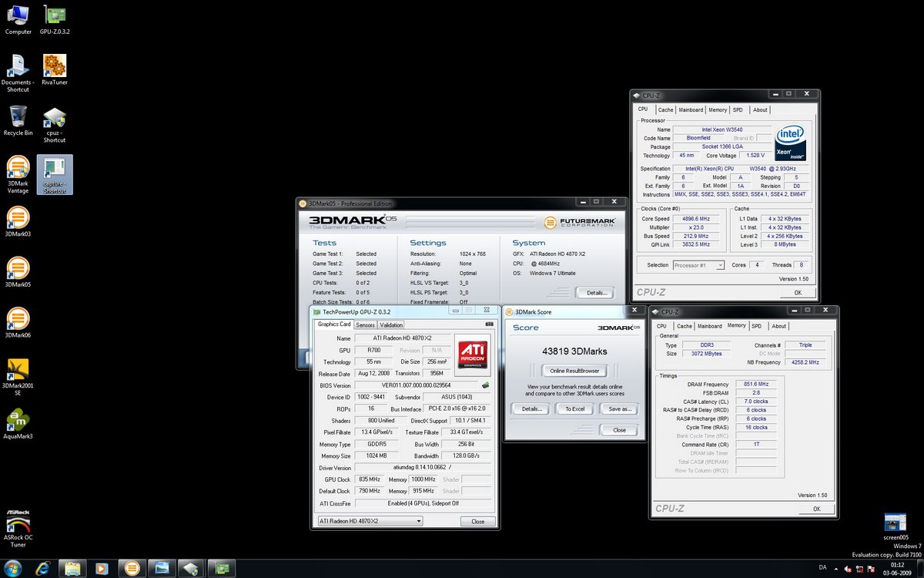Switch to the 3DMark05 taskbar button
The height and width of the screenshot is (578, 924).
[131, 569]
